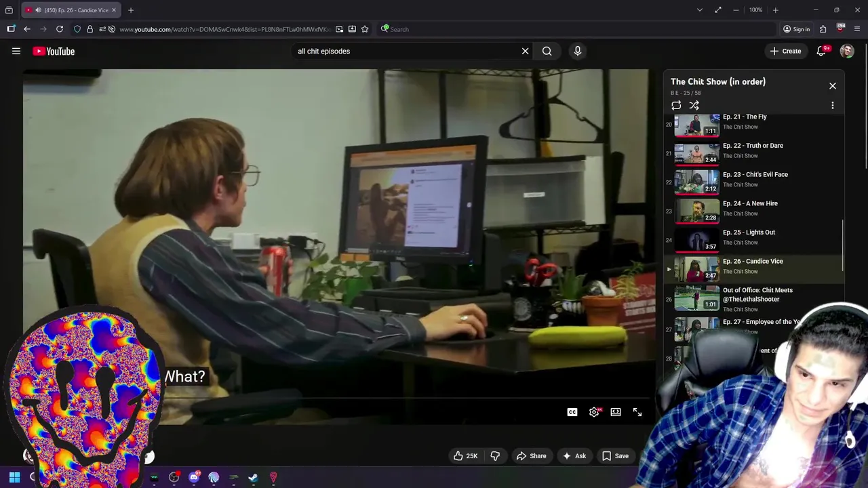
Task: Save video to a playlist
Action: 615,456
